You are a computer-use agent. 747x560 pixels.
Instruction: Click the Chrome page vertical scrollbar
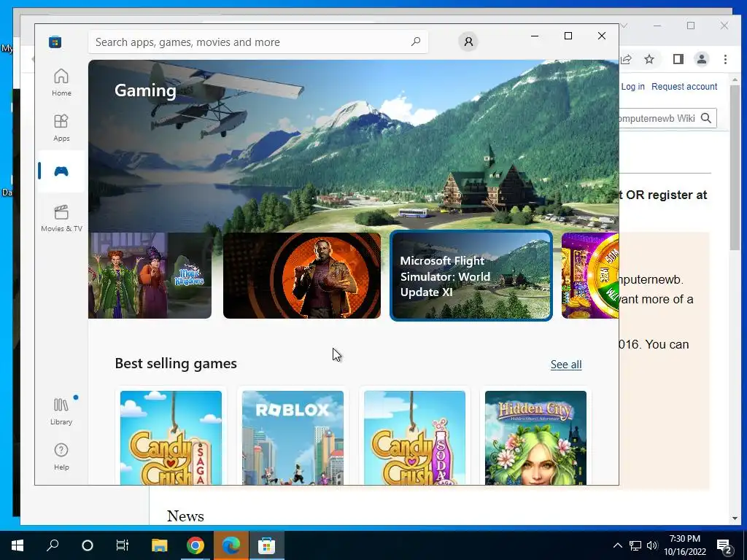pyautogui.click(x=735, y=168)
